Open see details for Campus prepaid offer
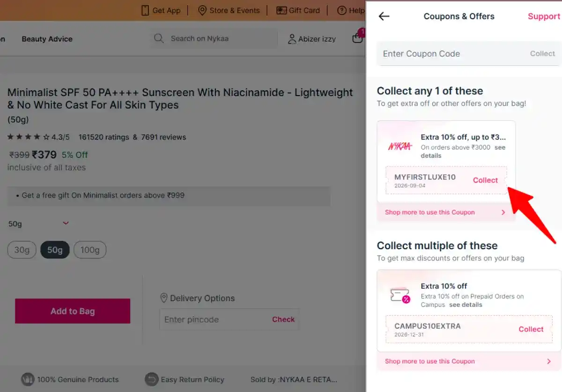 click(466, 305)
